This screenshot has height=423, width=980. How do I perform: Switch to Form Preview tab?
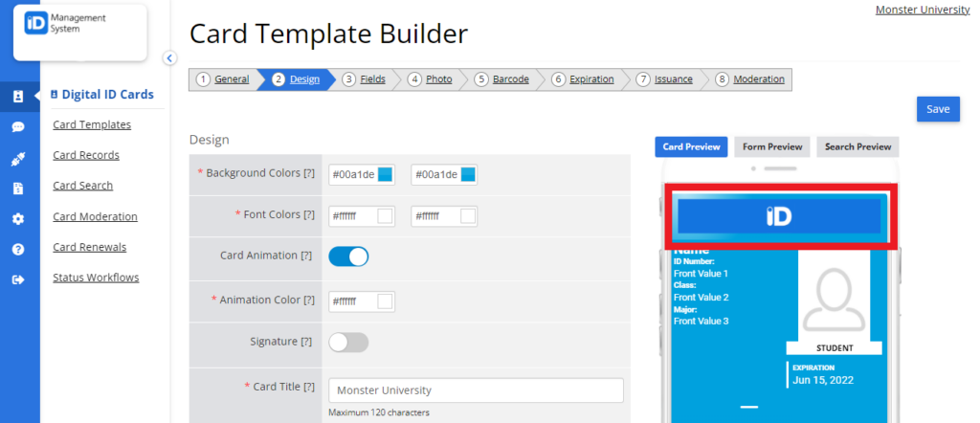(772, 146)
